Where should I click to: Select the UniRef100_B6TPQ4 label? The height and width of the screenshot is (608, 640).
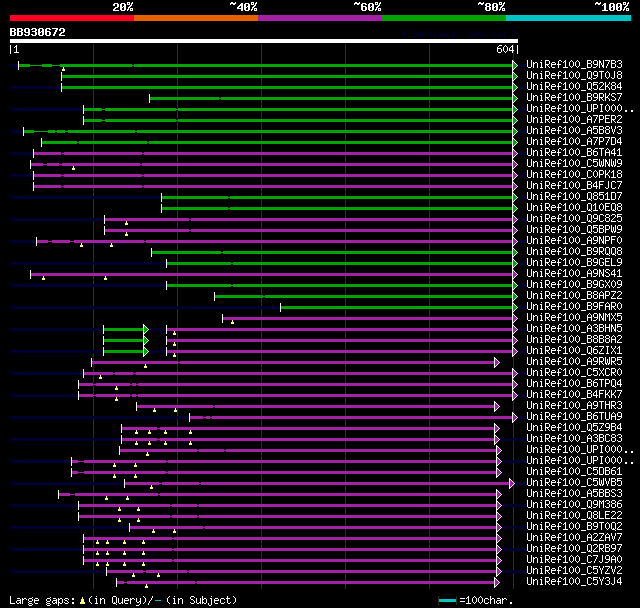click(x=574, y=384)
